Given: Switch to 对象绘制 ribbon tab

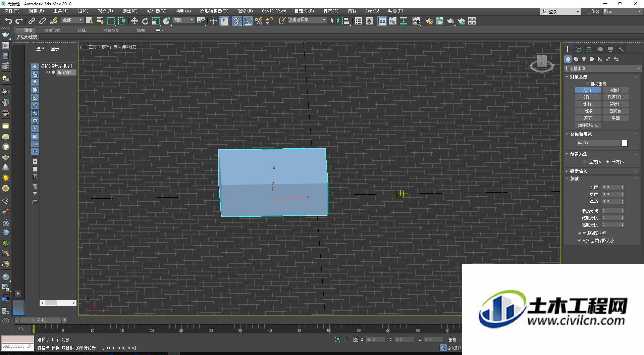Looking at the screenshot, I should point(111,30).
